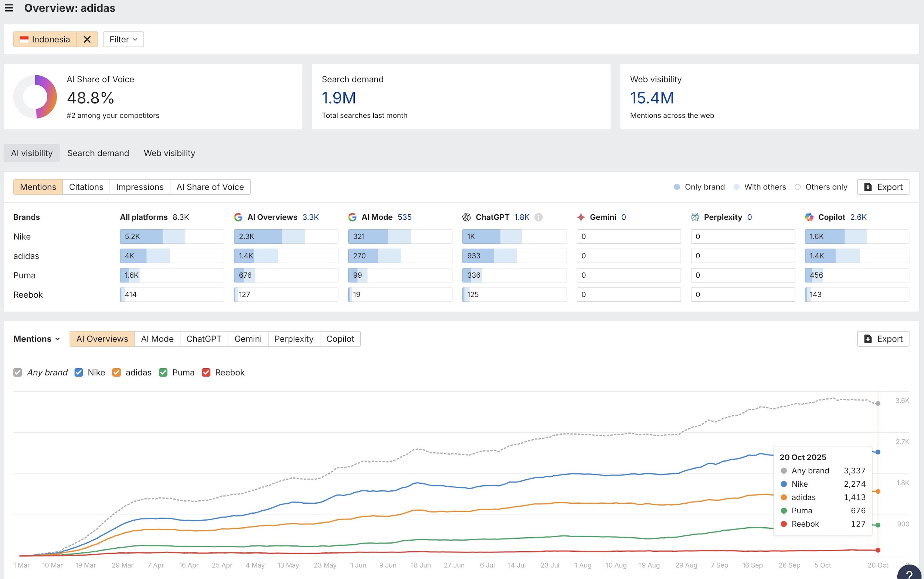Open the Indonesia country selector
The width and height of the screenshot is (924, 579).
tap(45, 40)
